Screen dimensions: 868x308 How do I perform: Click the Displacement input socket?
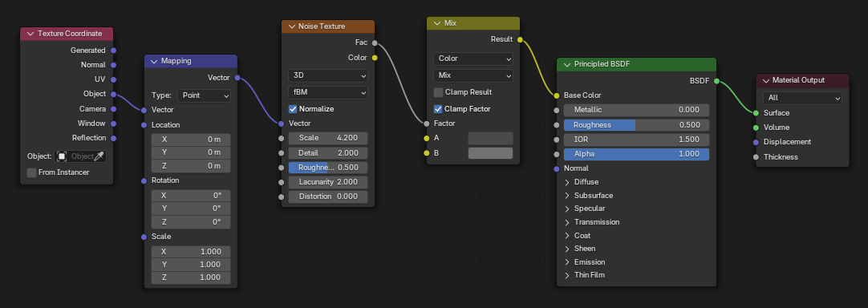click(756, 142)
